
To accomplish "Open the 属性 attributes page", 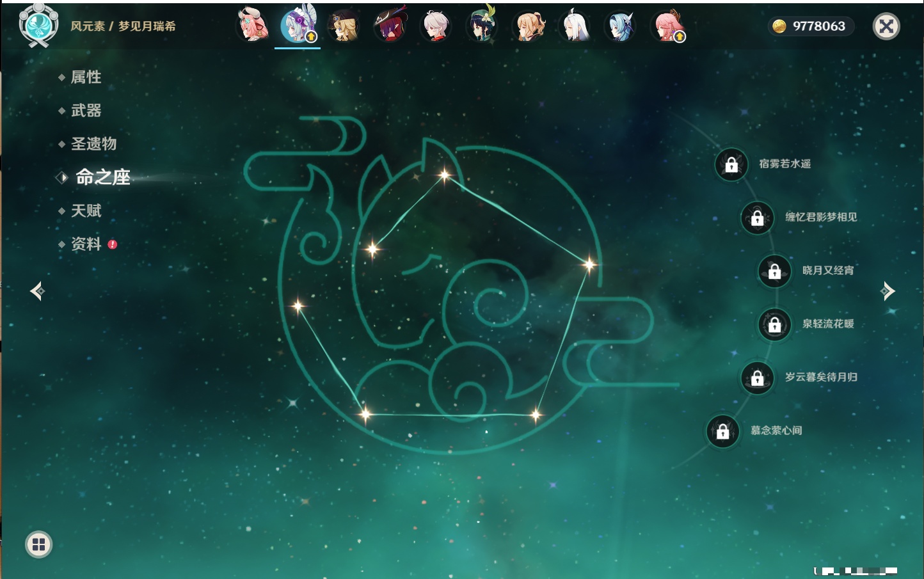I will point(86,77).
